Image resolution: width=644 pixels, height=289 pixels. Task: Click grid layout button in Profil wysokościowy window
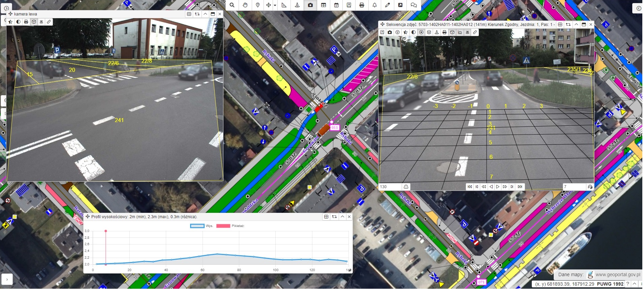[326, 216]
